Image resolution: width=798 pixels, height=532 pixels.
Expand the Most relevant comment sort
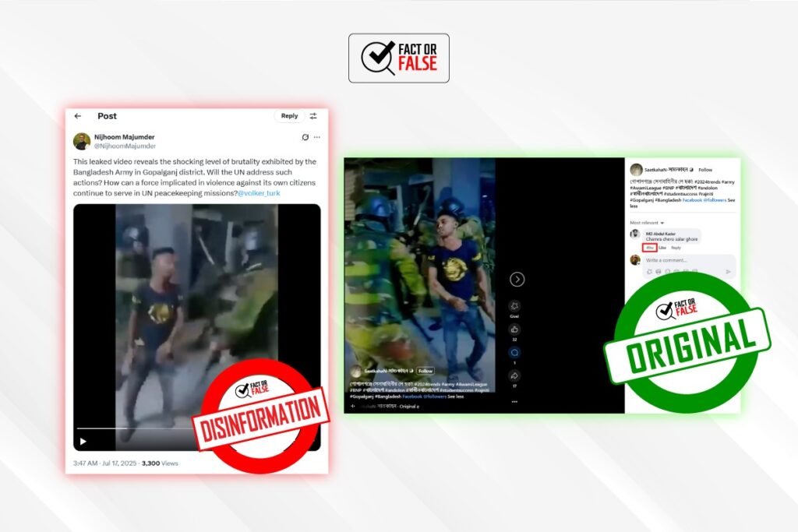[647, 223]
